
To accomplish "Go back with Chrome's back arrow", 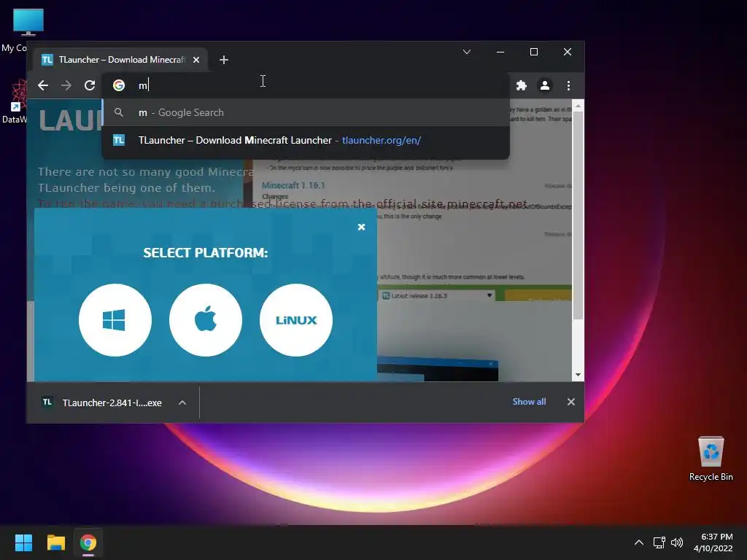I will pyautogui.click(x=43, y=85).
